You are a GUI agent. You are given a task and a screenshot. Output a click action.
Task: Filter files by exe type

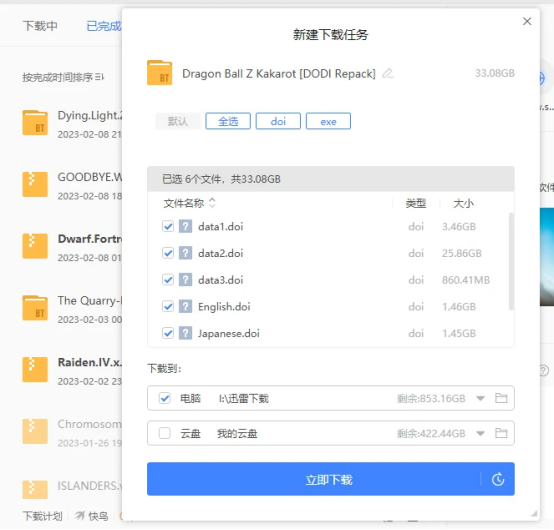pyautogui.click(x=328, y=121)
